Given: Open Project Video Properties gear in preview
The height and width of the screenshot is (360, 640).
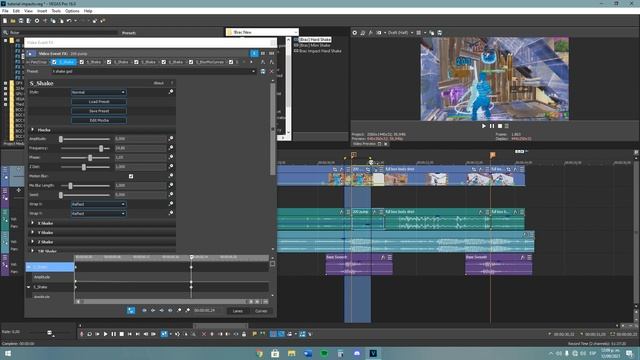Looking at the screenshot, I should tap(355, 33).
